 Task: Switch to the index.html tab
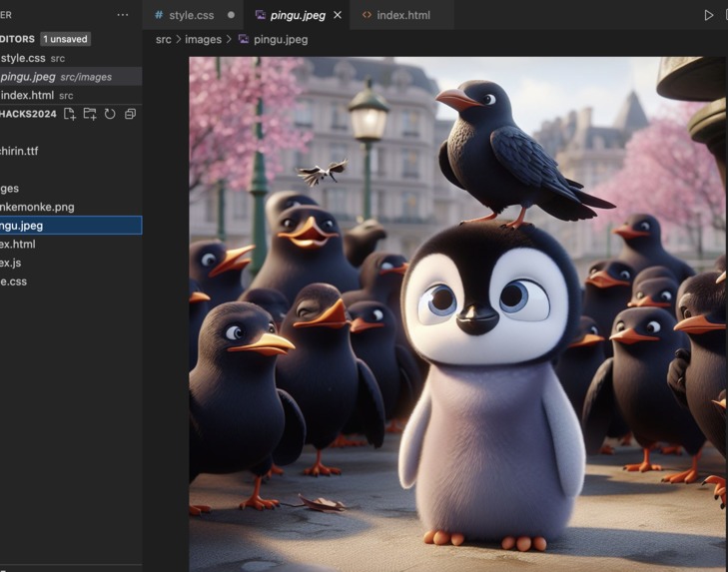coord(402,15)
